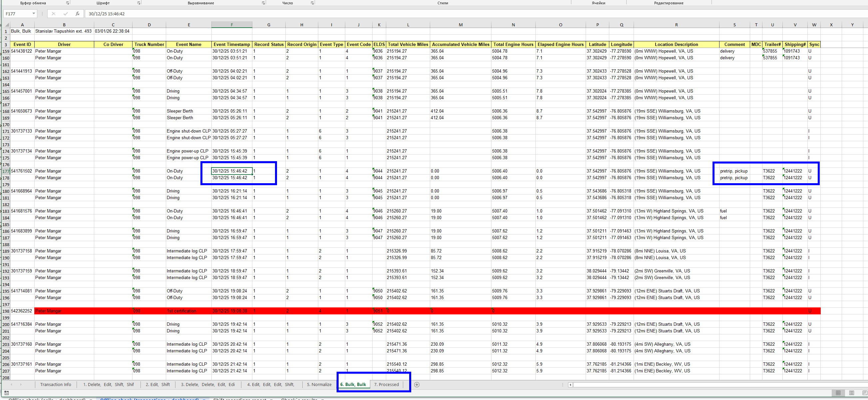Open the Шрифт dialog launcher
Viewport: 868px width, 400px height.
point(139,3)
